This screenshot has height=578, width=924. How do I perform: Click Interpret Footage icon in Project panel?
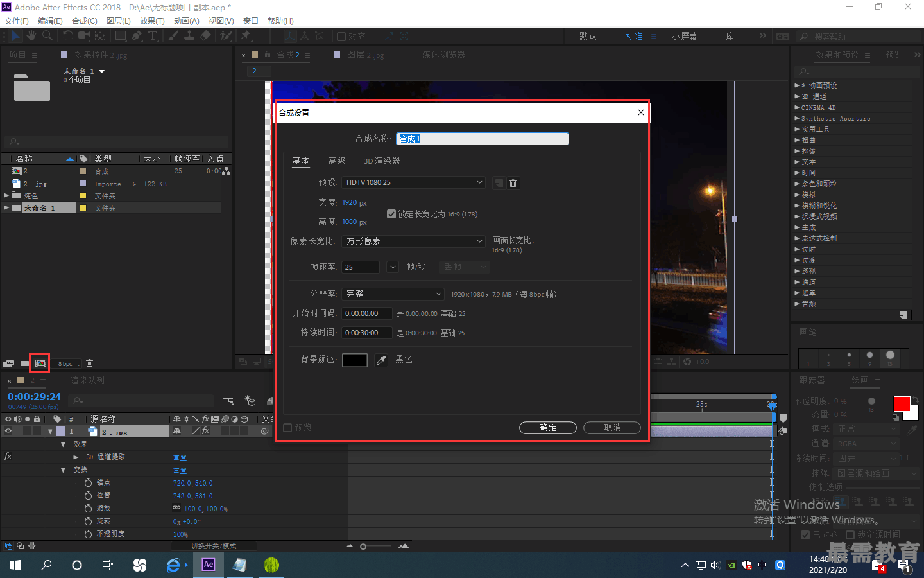click(9, 363)
